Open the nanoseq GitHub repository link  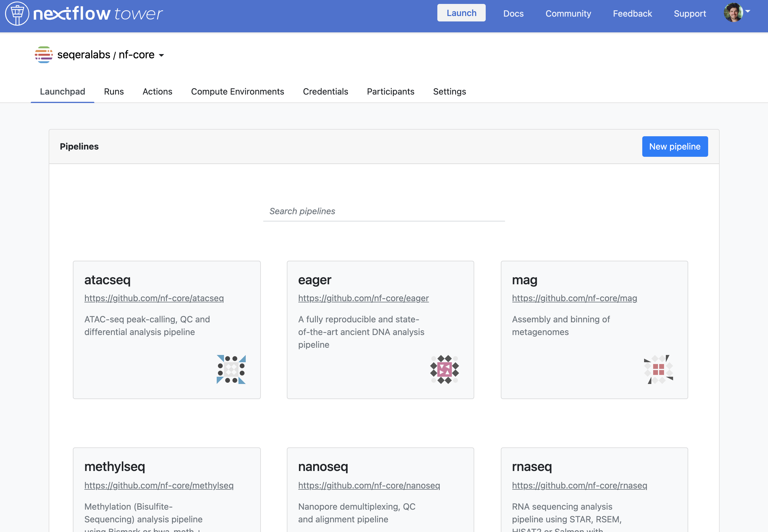coord(369,485)
